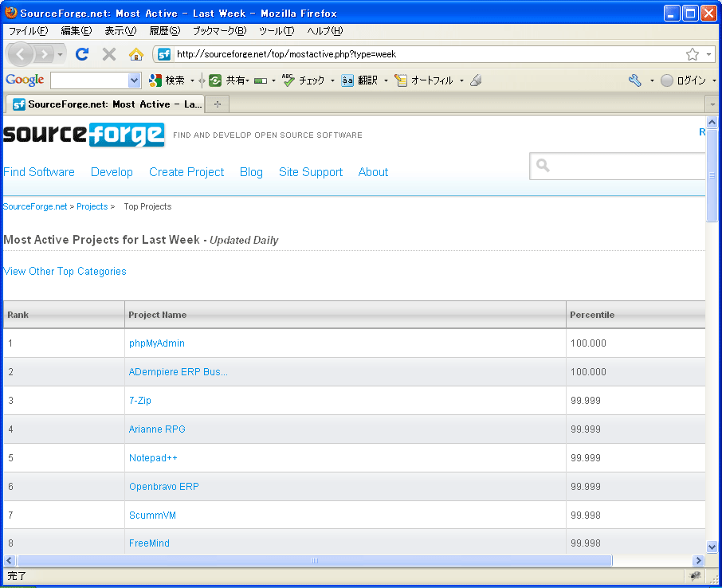Select the SourceForge.net: Most Active tab
722x588 pixels.
[x=105, y=104]
